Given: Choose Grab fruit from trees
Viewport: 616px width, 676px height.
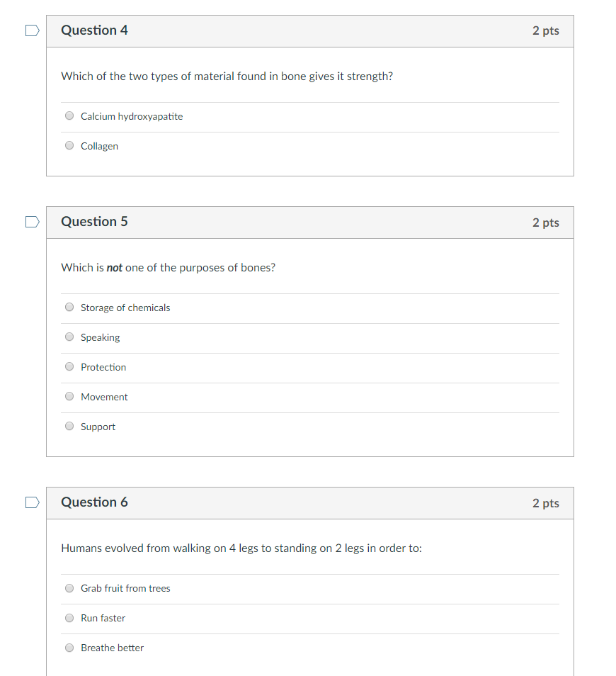Looking at the screenshot, I should 69,588.
